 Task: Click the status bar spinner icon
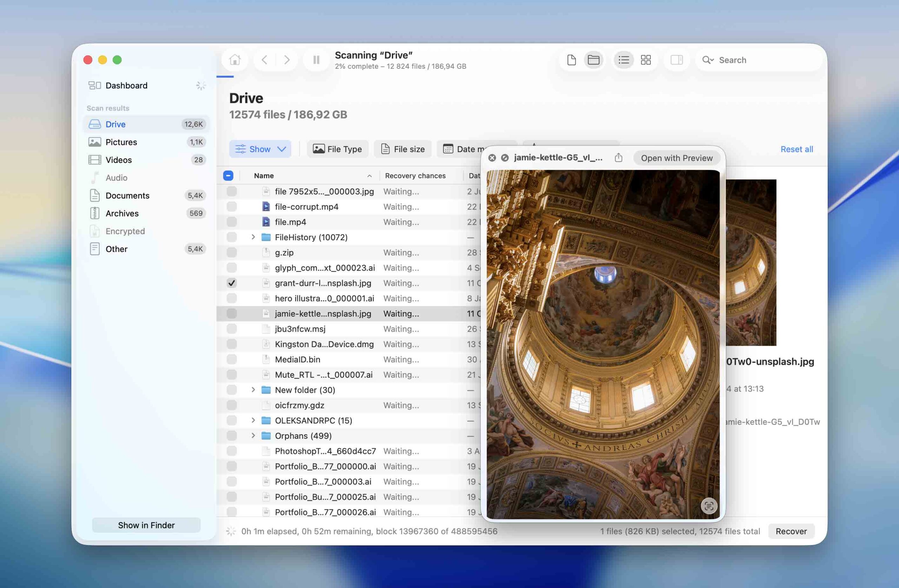(231, 531)
